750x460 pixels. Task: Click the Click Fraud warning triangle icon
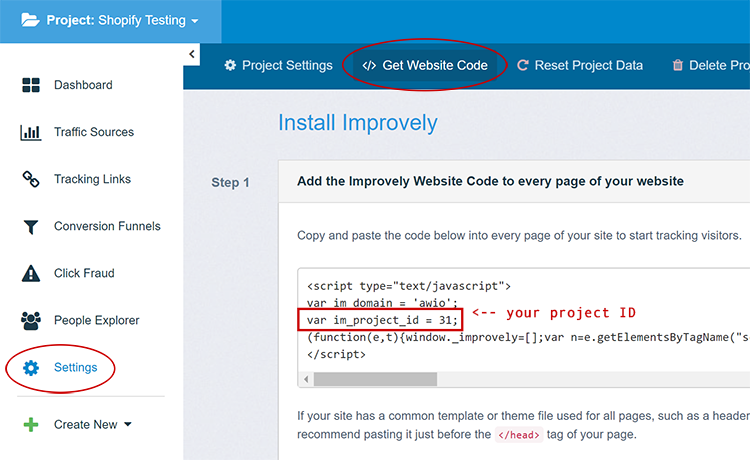[x=31, y=273]
